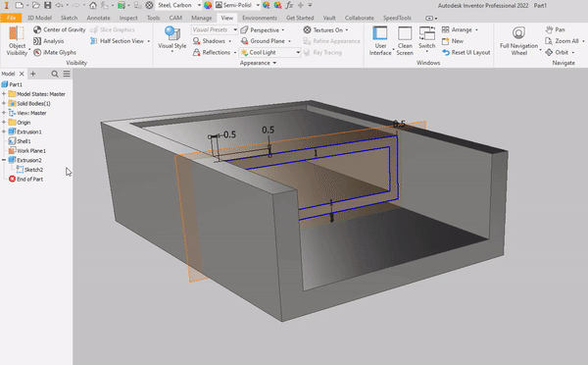
Task: Toggle Center of Gravity display
Action: tap(60, 29)
